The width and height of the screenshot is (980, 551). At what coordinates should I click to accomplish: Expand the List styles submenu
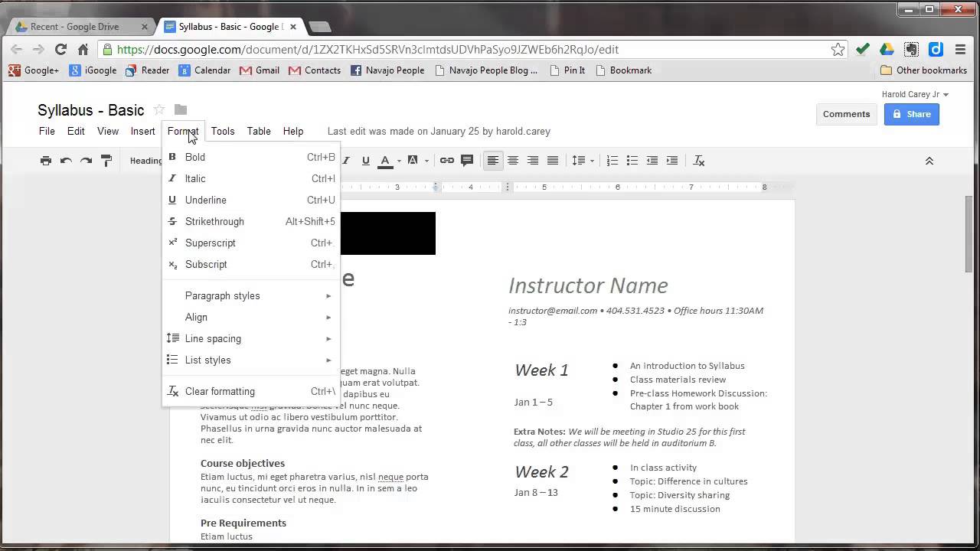tap(251, 360)
